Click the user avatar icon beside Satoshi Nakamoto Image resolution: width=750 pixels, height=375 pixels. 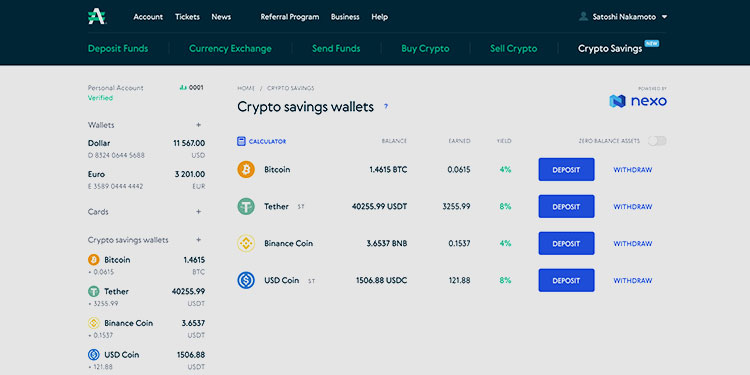583,17
